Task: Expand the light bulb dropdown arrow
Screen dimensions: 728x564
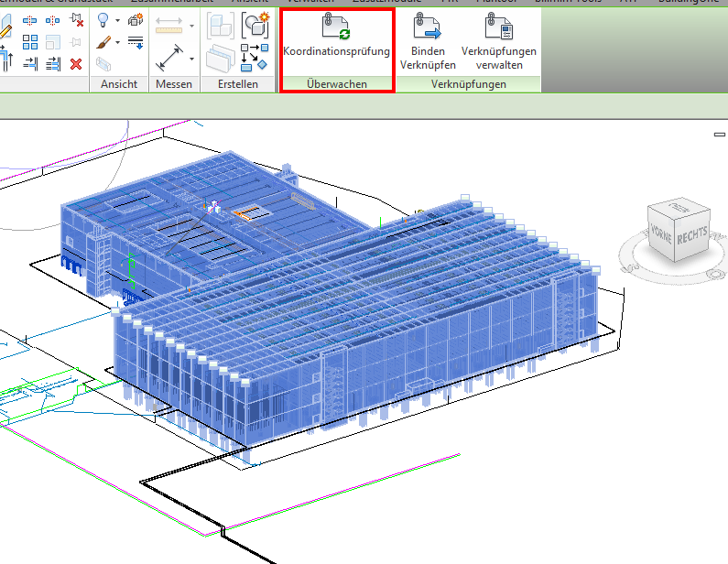Action: [118, 19]
